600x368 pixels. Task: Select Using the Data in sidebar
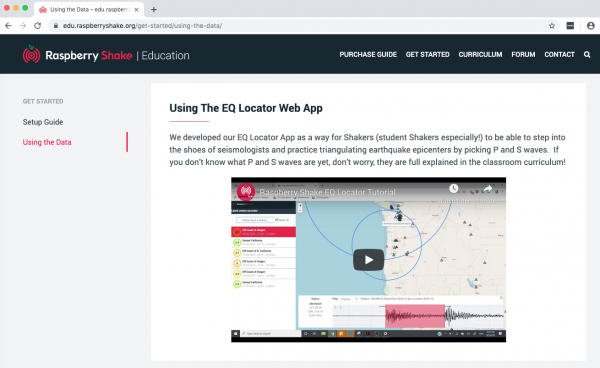47,142
